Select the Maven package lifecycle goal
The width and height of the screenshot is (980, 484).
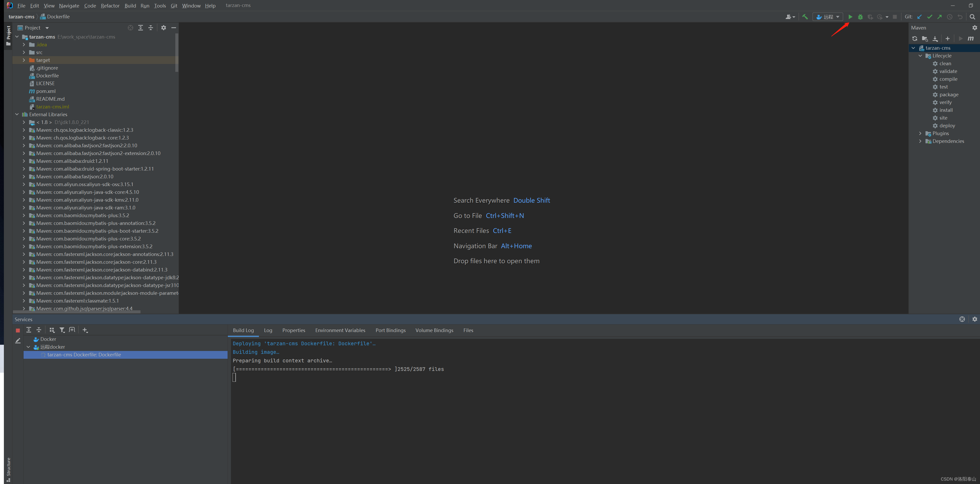[x=948, y=95]
